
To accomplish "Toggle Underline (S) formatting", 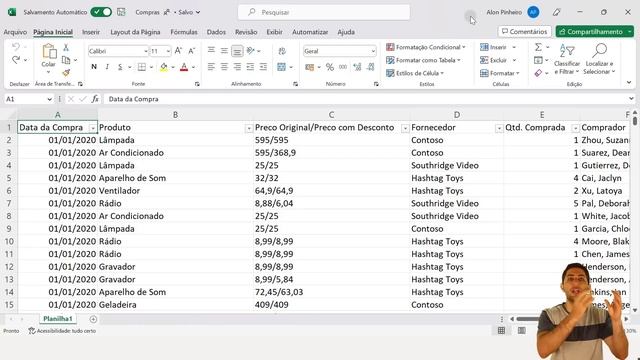I will [120, 67].
